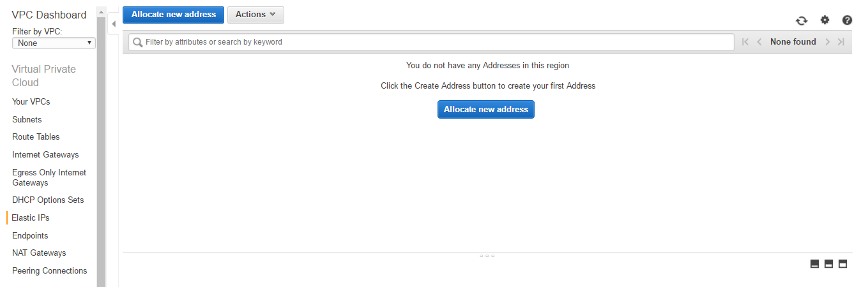Go to the previous page of results
The width and height of the screenshot is (868, 287).
click(x=759, y=42)
